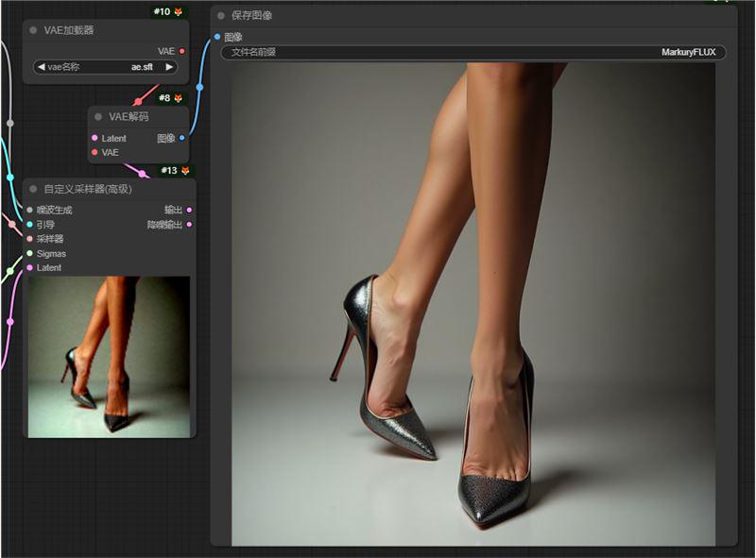Image resolution: width=756 pixels, height=558 pixels.
Task: Collapse the 自定义采样器(高级) node via title dot
Action: (33, 189)
